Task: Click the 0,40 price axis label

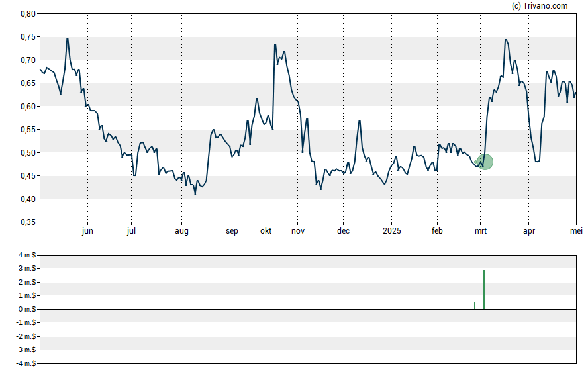Action: click(28, 199)
